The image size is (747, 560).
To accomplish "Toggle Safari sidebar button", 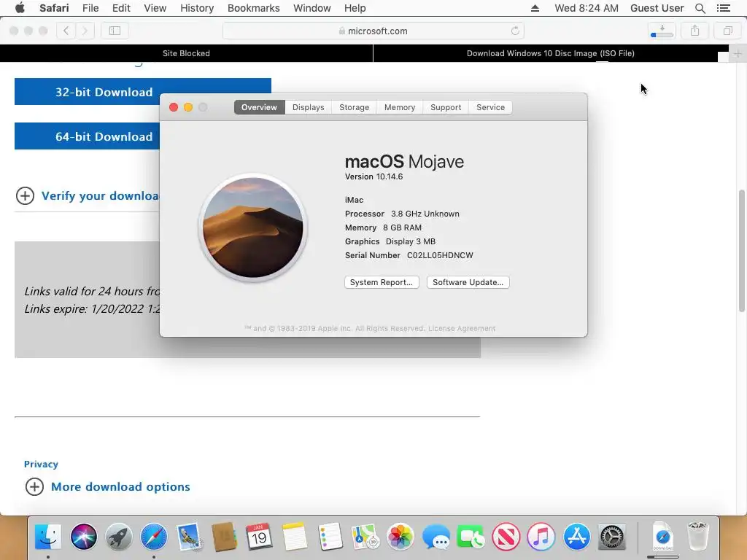I will click(115, 31).
